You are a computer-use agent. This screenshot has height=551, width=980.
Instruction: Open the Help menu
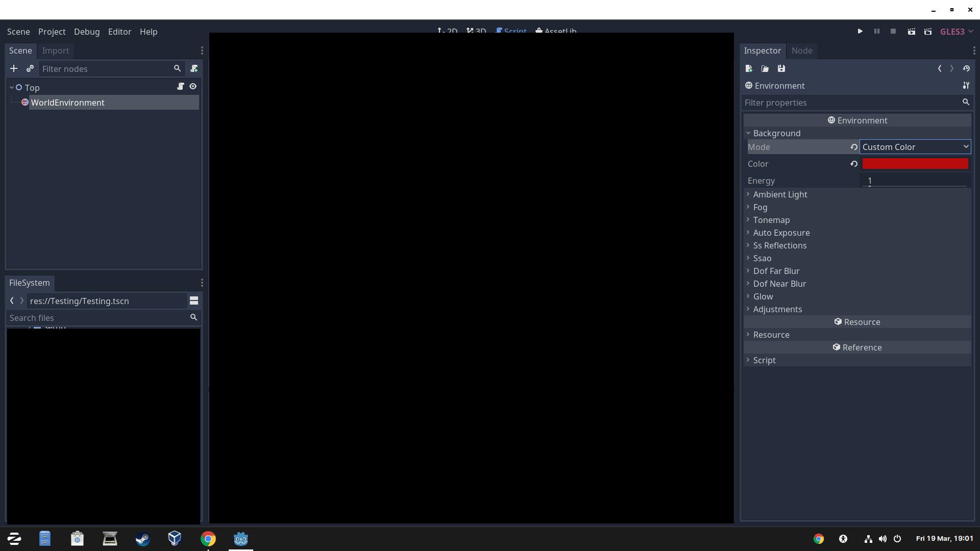(x=149, y=32)
